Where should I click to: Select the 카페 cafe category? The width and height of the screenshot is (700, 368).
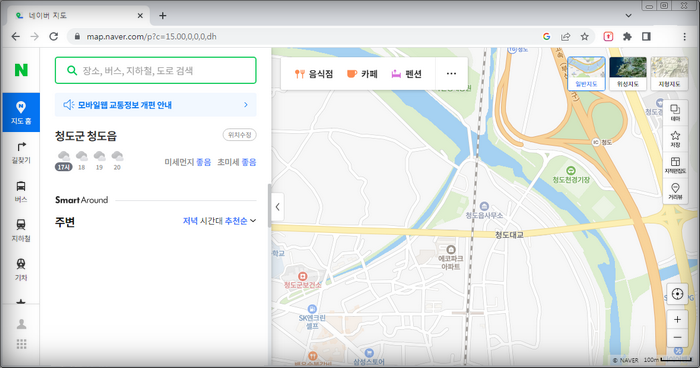362,74
